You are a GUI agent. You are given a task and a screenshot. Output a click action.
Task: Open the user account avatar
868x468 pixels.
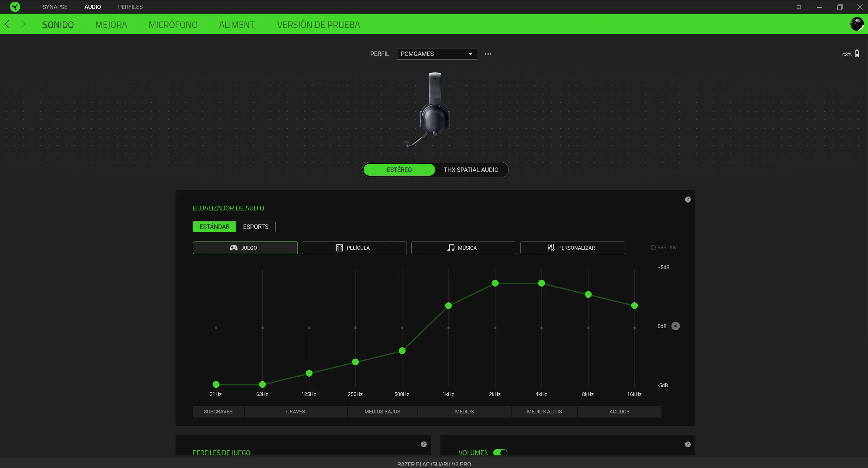857,24
